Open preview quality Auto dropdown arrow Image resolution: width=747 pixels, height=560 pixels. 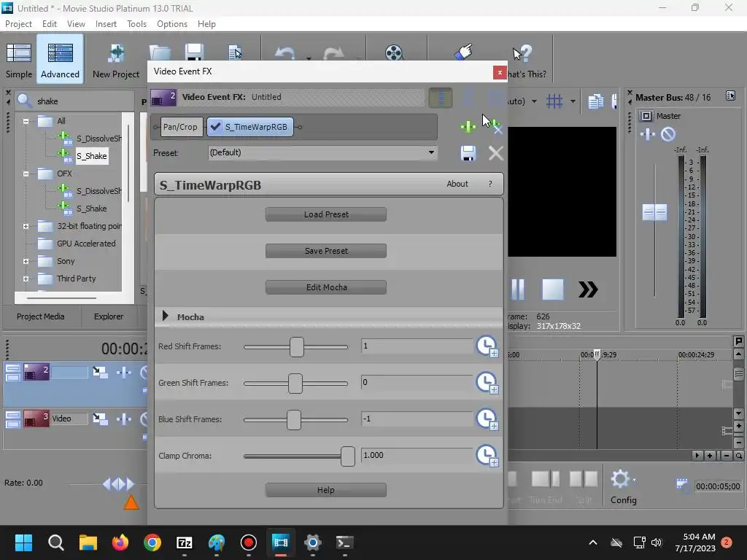point(534,101)
